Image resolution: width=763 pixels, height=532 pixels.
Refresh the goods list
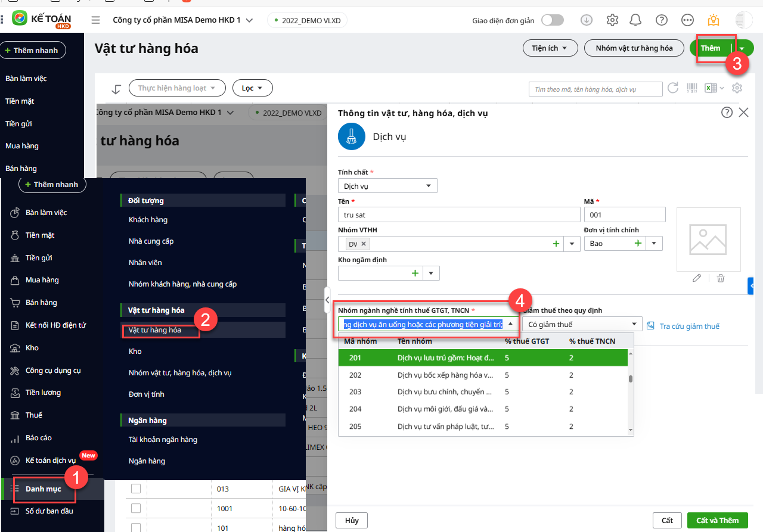(673, 88)
